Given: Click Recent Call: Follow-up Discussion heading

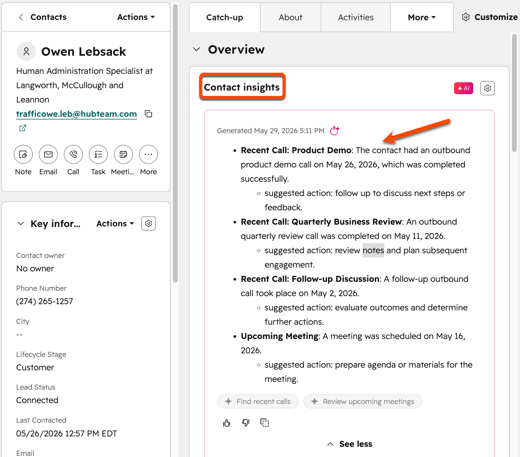Looking at the screenshot, I should coord(310,279).
